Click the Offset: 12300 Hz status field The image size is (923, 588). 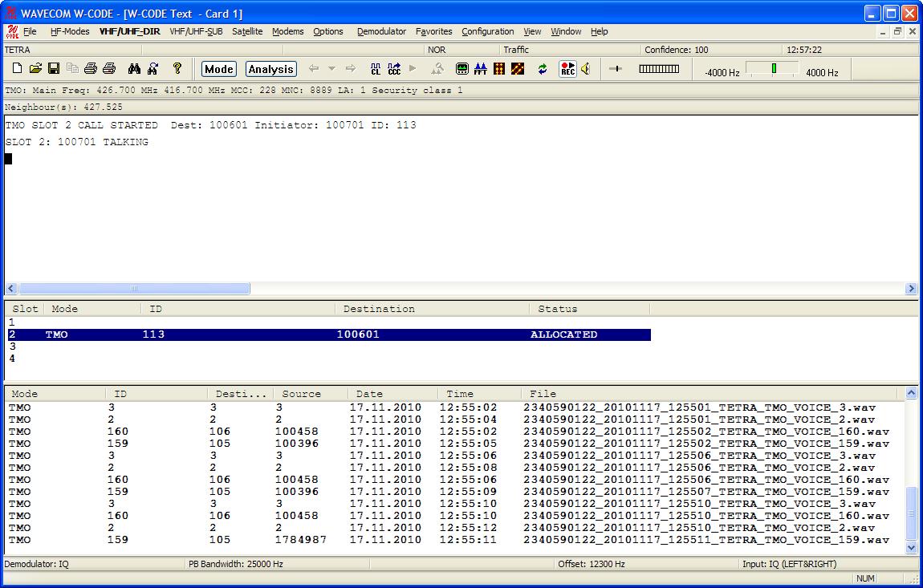(x=646, y=564)
